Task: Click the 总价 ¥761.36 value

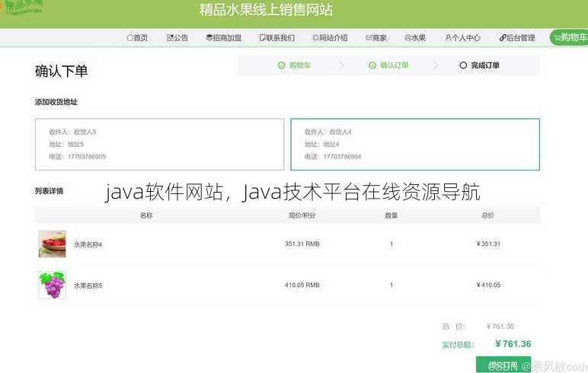Action: (x=500, y=327)
